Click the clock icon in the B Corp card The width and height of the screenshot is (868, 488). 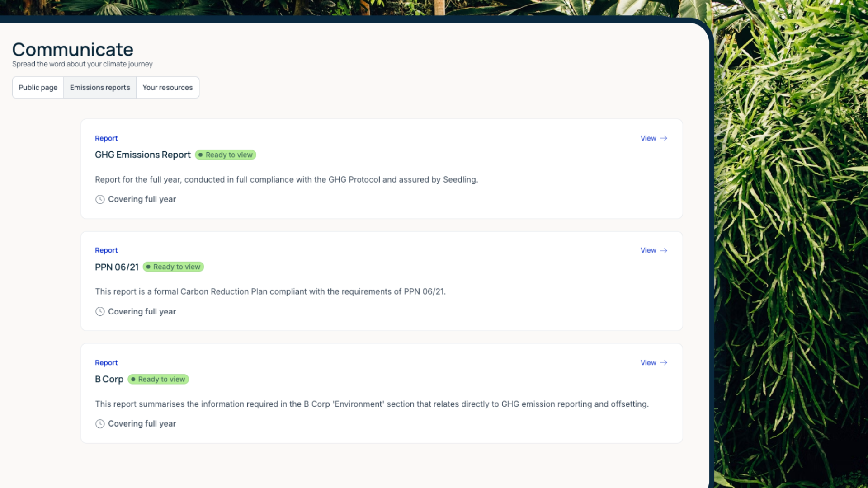(100, 424)
